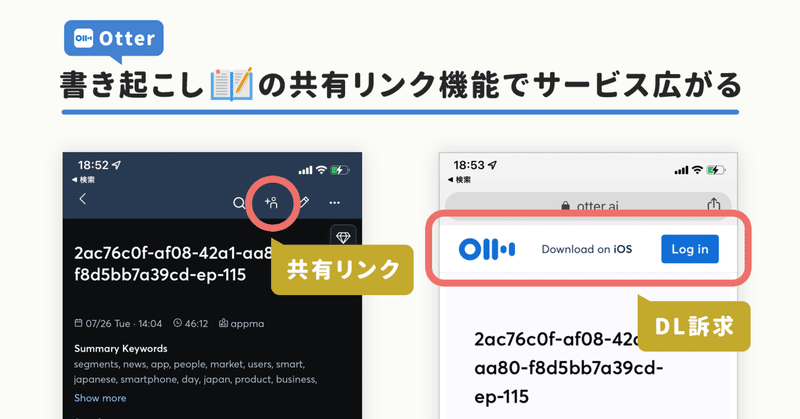Tap the appma folder label

[241, 324]
